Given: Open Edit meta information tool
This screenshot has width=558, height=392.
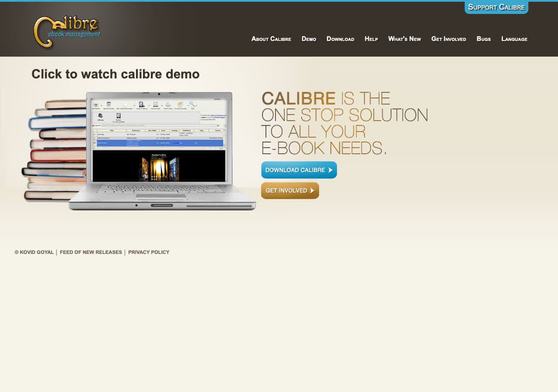Looking at the screenshot, I should 124,105.
